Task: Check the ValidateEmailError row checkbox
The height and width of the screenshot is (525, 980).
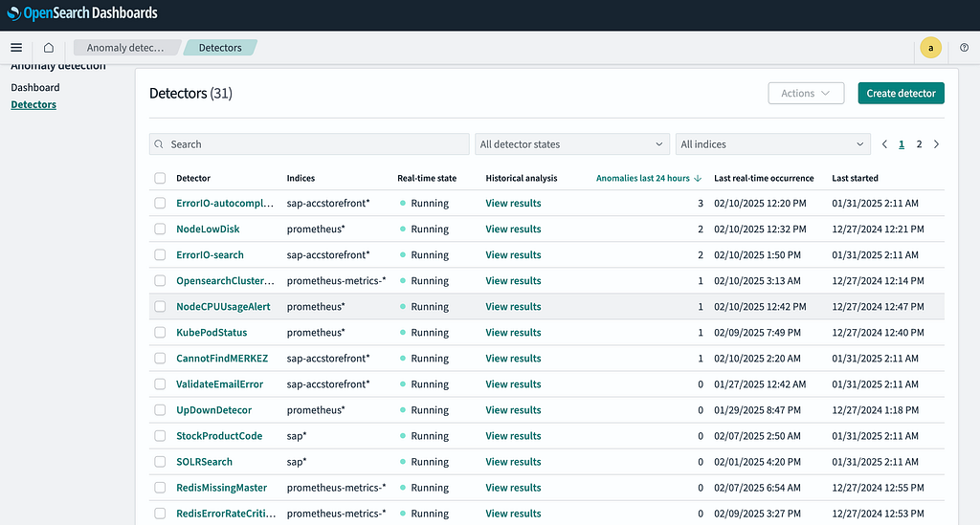Action: click(160, 384)
